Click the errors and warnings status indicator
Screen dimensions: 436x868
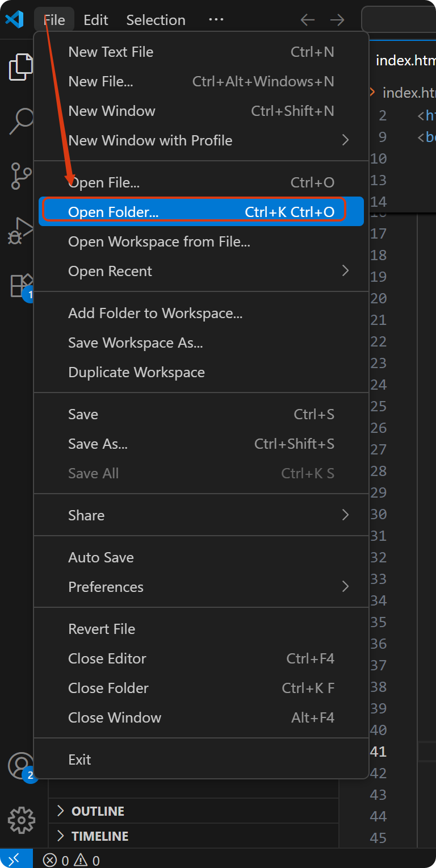pyautogui.click(x=72, y=860)
